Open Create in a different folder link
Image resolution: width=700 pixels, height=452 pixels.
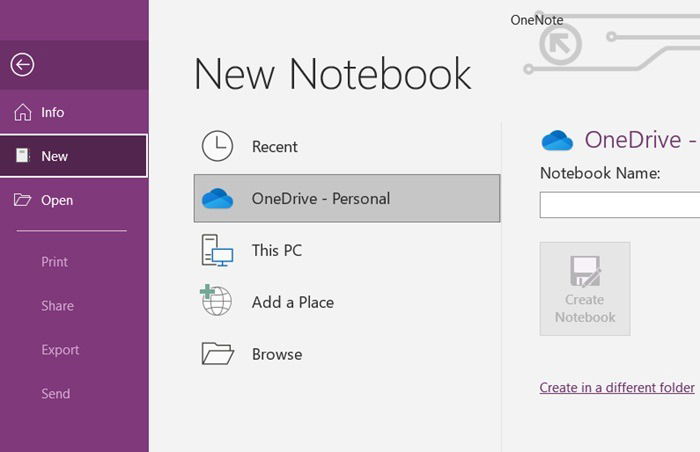point(617,387)
